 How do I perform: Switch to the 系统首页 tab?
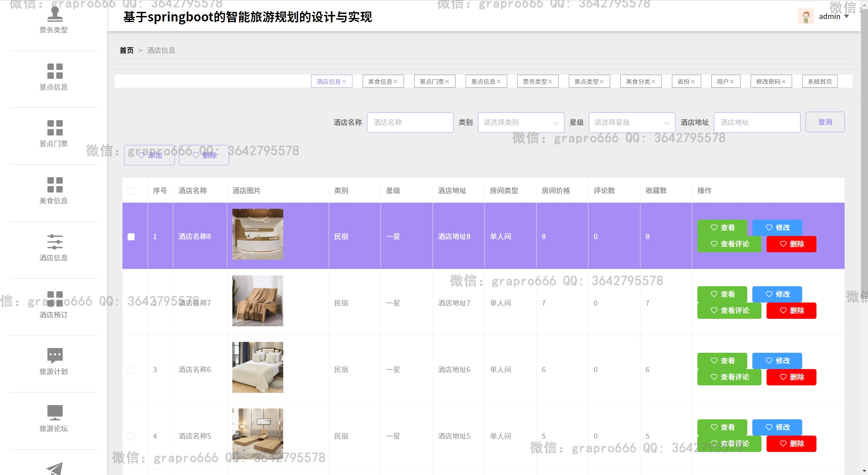(x=819, y=82)
